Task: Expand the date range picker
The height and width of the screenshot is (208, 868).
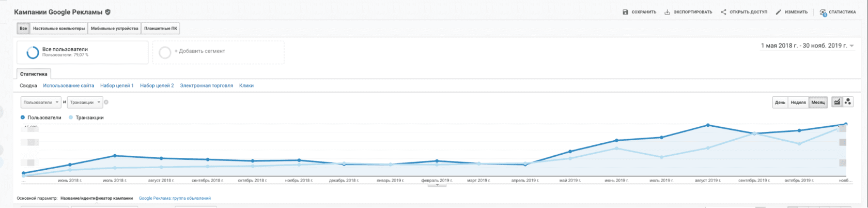Action: (807, 46)
